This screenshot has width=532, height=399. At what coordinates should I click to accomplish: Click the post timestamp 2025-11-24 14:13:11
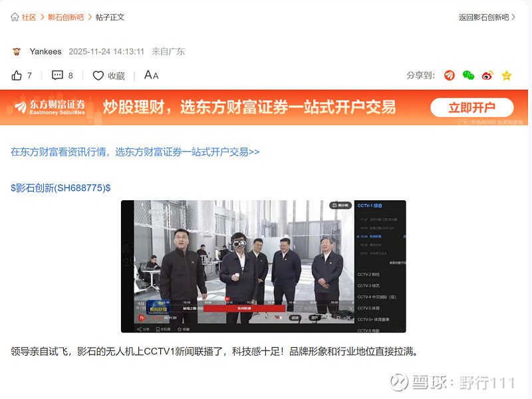tap(106, 52)
